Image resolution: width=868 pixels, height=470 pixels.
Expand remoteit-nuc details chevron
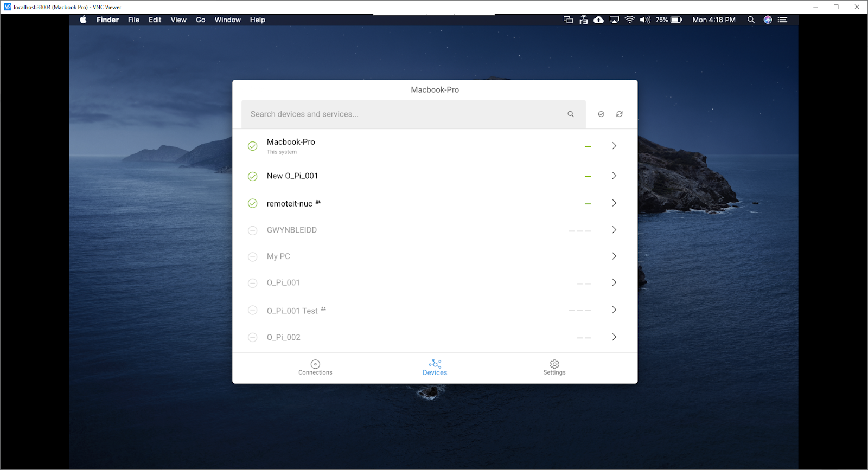[614, 203]
